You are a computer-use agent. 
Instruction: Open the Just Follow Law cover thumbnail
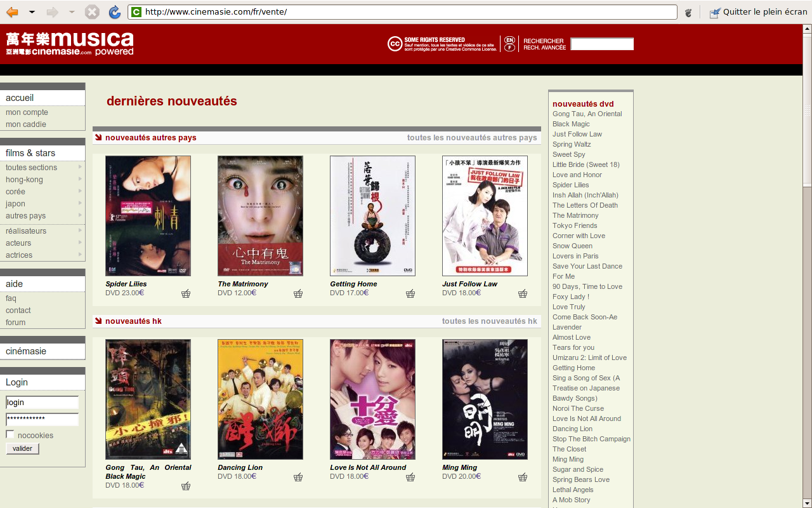point(485,216)
